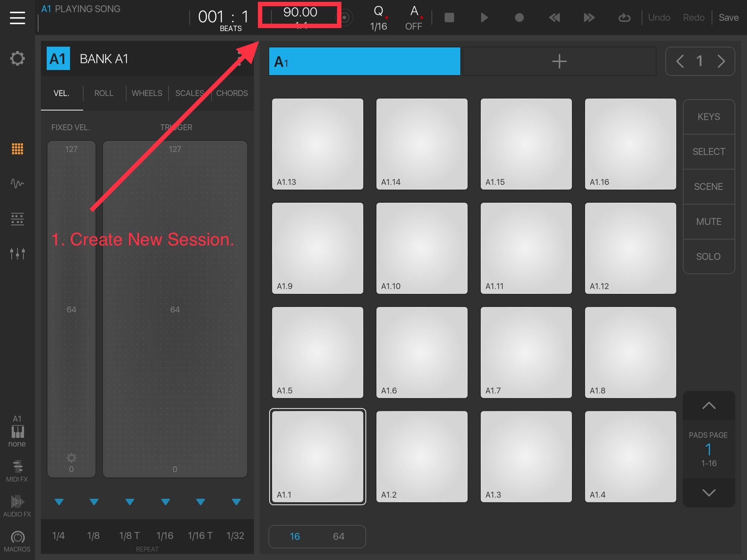The height and width of the screenshot is (560, 747).
Task: Toggle SELECT pad mode
Action: point(709,152)
